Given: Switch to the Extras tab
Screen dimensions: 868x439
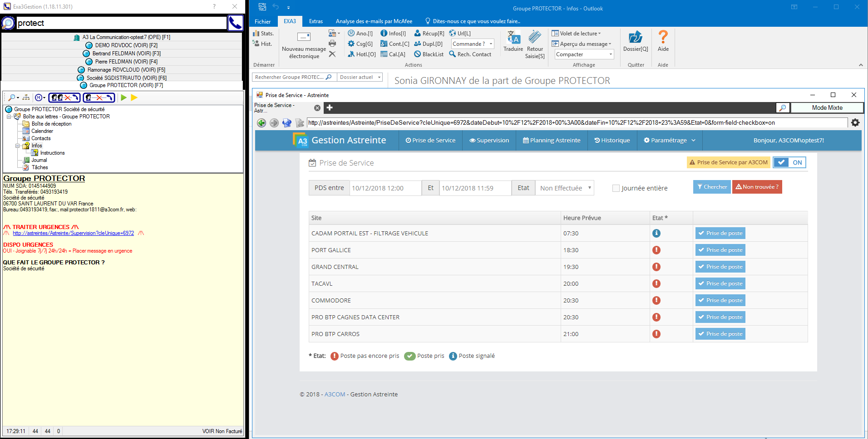Looking at the screenshot, I should click(316, 21).
